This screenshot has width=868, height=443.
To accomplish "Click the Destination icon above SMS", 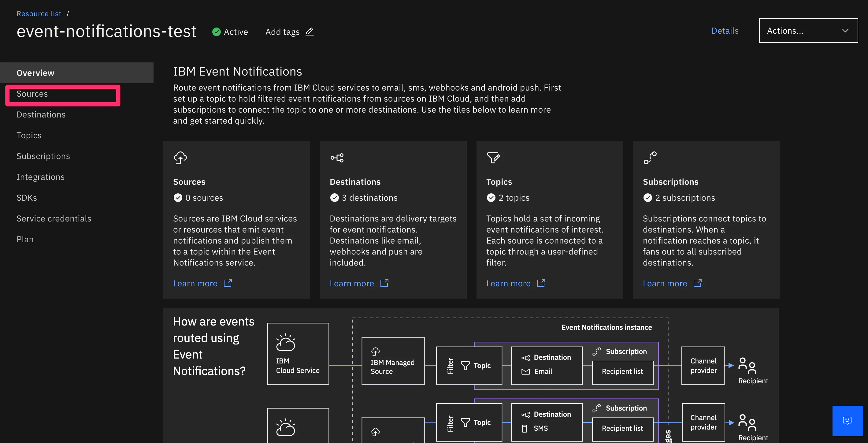I will 526,415.
